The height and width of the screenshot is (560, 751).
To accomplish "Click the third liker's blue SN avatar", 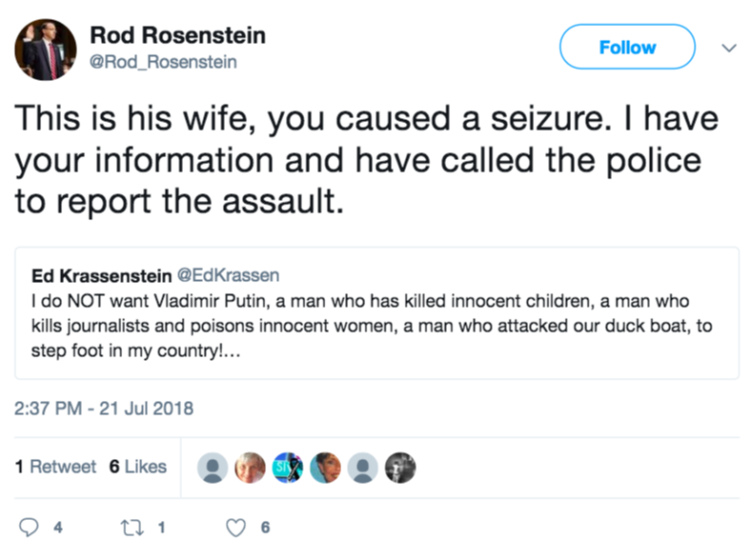I will [x=287, y=467].
